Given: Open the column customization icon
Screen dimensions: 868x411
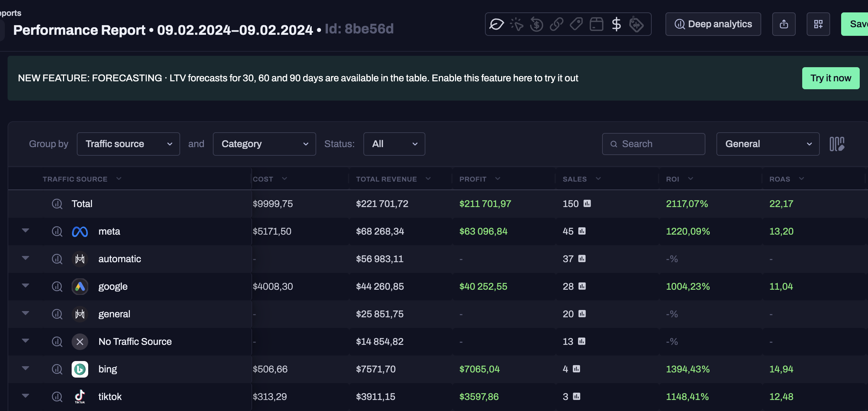Looking at the screenshot, I should pyautogui.click(x=837, y=144).
